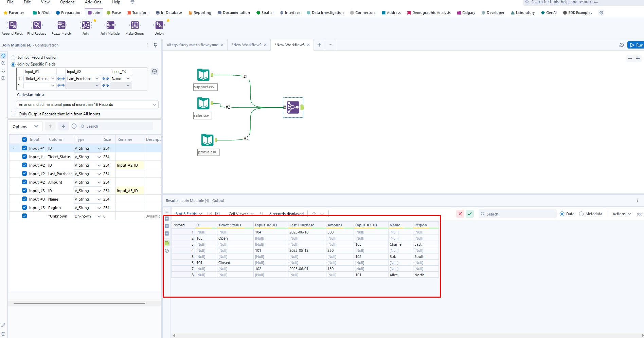Image resolution: width=644 pixels, height=338 pixels.
Task: Open workflow run history icon
Action: [x=621, y=45]
